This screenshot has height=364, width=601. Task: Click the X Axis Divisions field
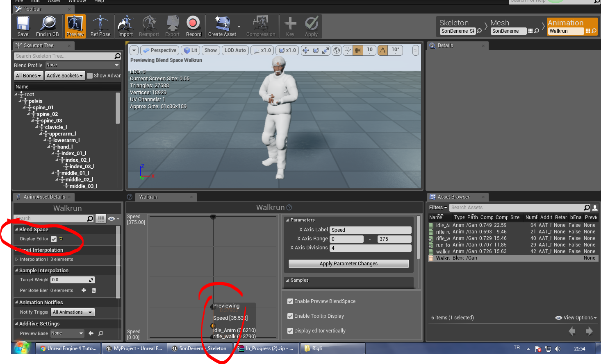click(371, 248)
